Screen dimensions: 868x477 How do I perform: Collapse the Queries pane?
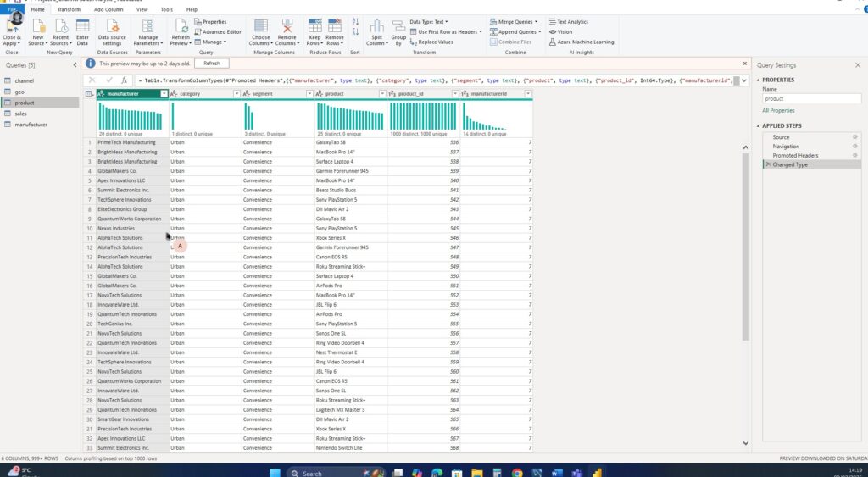(75, 65)
